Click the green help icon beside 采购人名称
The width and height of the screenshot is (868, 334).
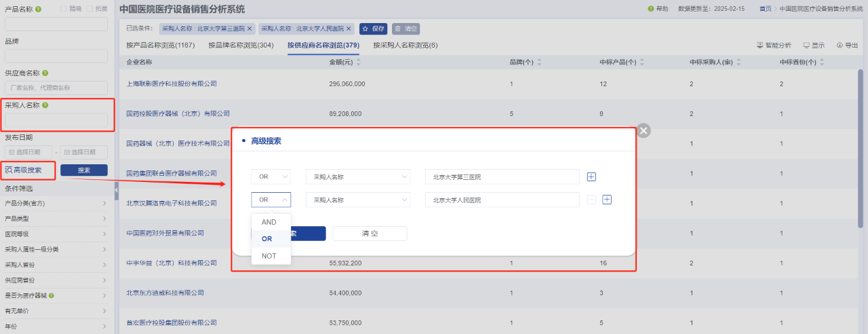point(45,105)
